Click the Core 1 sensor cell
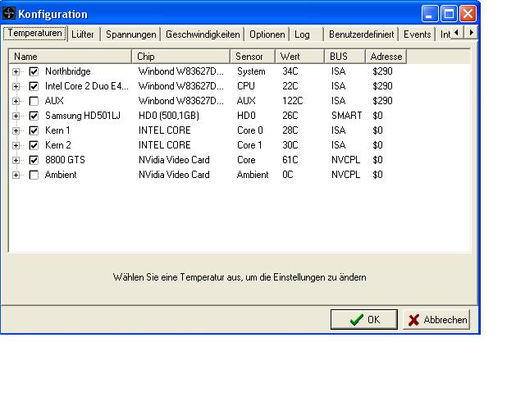Viewport: 525px width, 420px height. click(x=249, y=145)
